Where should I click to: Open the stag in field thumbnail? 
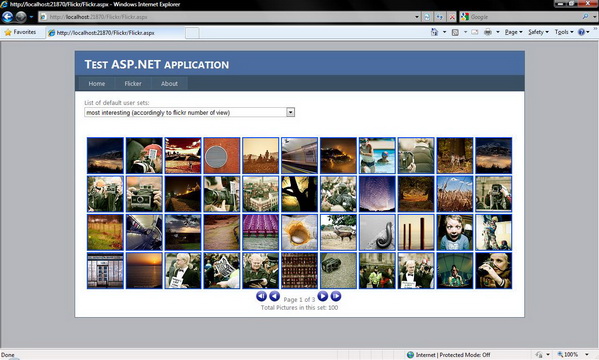[338, 232]
